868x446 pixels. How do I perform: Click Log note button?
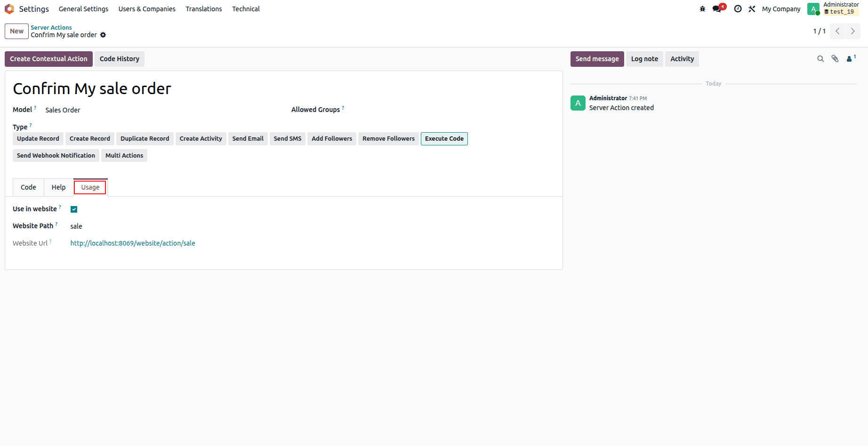click(x=645, y=59)
